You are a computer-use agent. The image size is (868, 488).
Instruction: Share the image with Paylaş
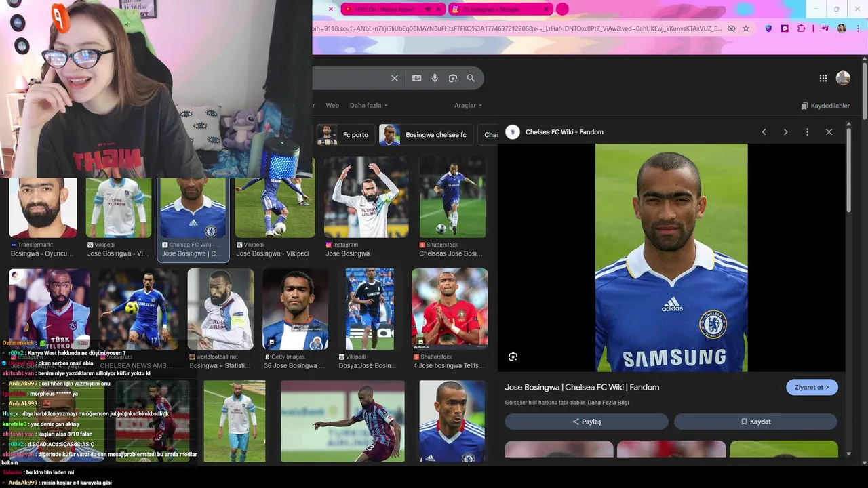click(x=587, y=422)
